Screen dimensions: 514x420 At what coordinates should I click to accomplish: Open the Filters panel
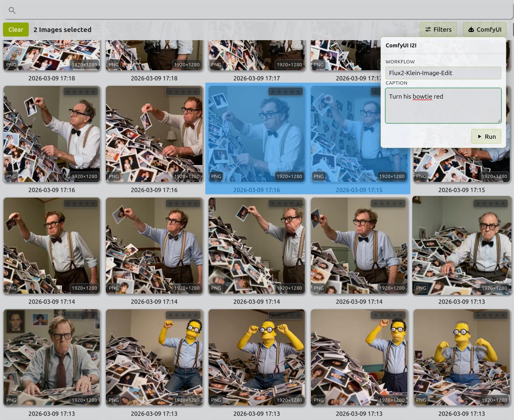(x=438, y=29)
